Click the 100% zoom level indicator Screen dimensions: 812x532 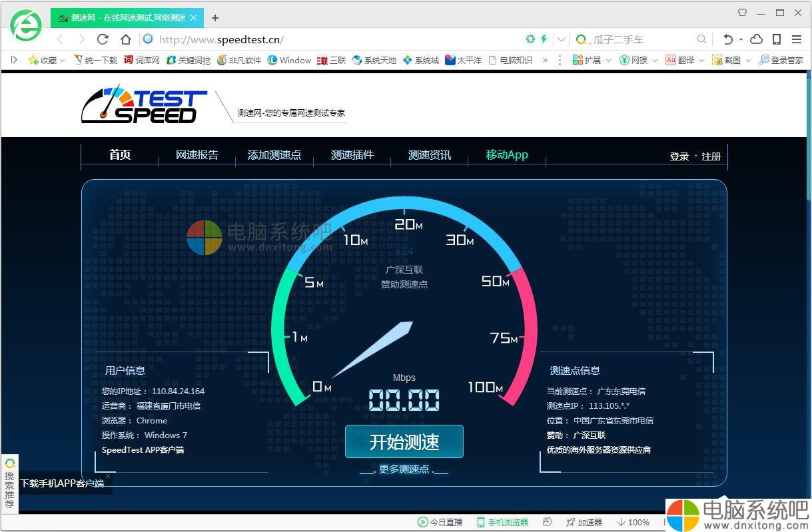(633, 523)
